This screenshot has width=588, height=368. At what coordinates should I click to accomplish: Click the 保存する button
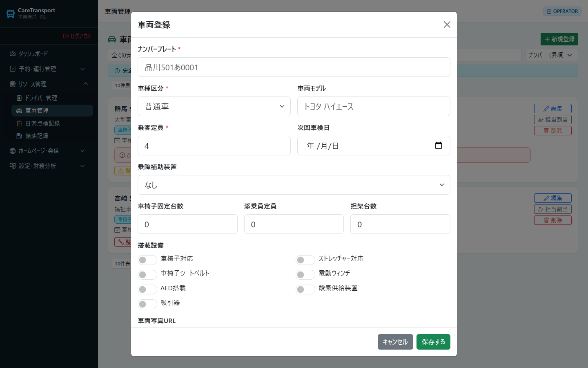pos(433,342)
